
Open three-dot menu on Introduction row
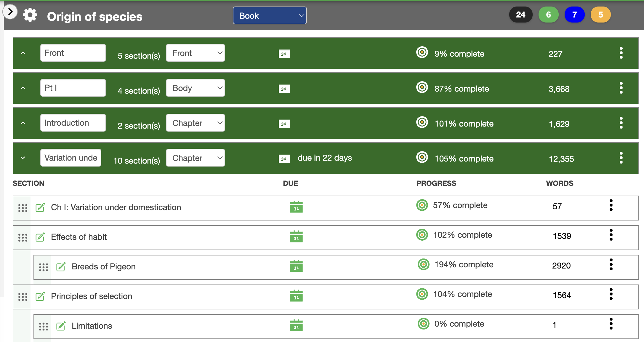621,123
